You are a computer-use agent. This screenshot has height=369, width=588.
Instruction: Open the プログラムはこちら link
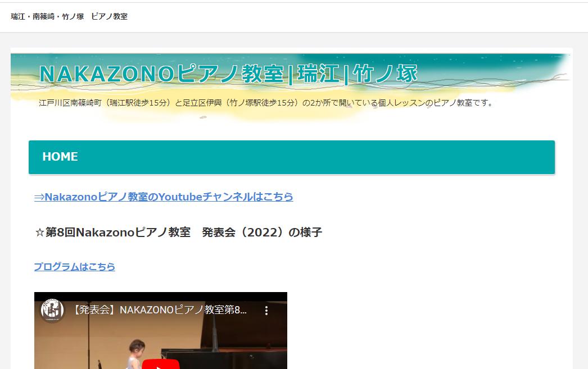[x=74, y=267]
